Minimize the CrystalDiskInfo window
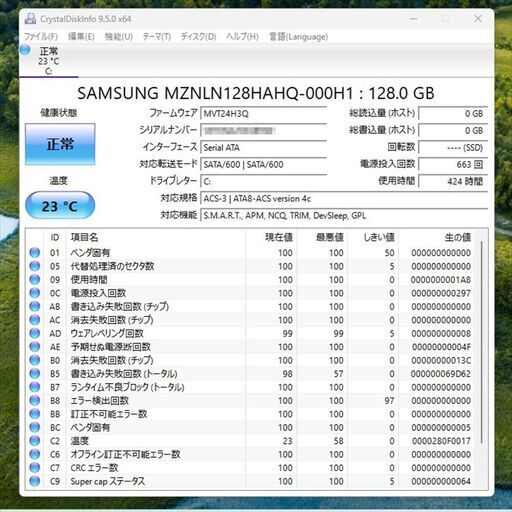 [x=414, y=19]
